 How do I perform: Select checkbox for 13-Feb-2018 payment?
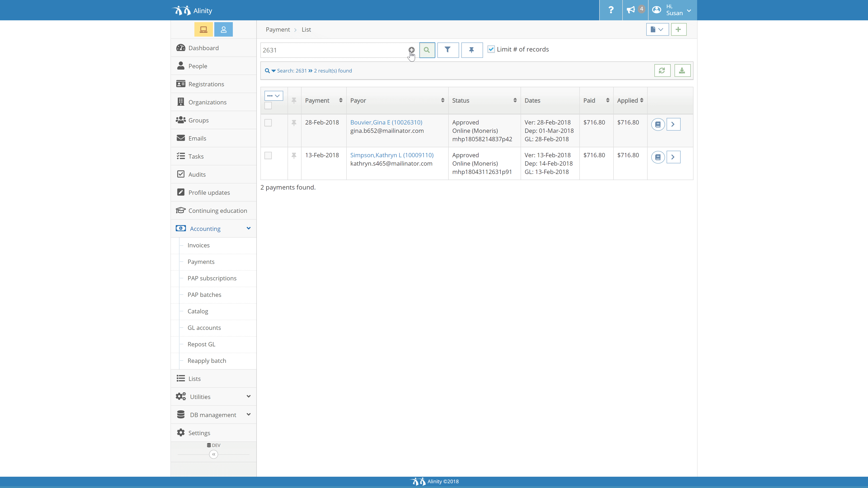tap(268, 156)
